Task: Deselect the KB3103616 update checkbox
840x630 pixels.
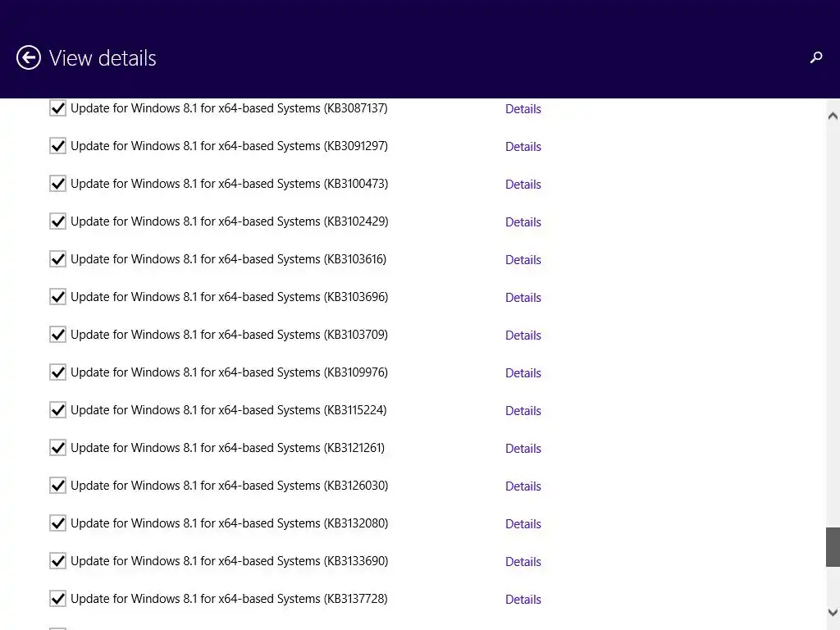Action: point(57,259)
